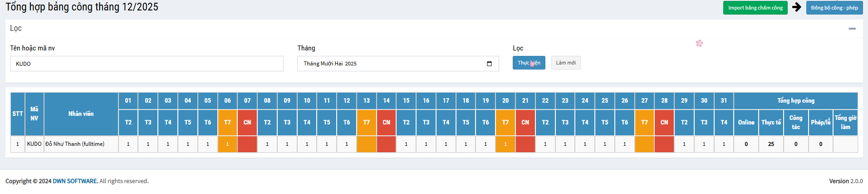Screen dimensions: 868x194
Task: Click the Thực hiện filter button
Action: (x=529, y=63)
